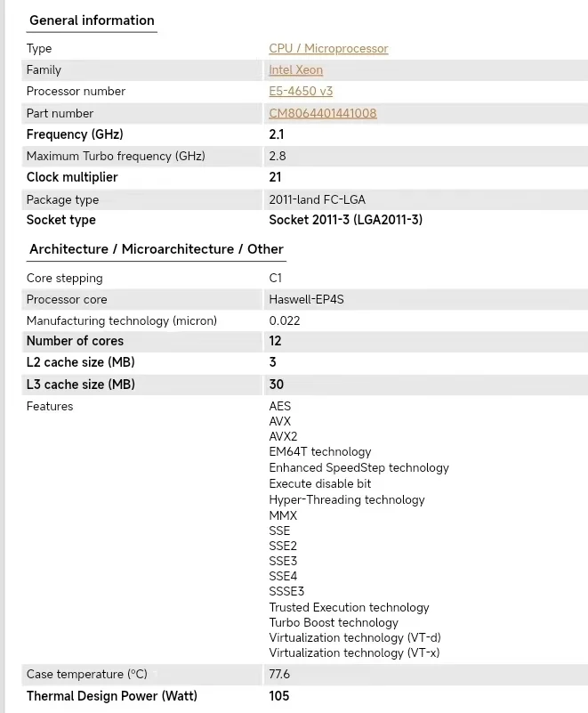This screenshot has width=588, height=713.
Task: Open the CPU / Microprocessor link
Action: 328,48
